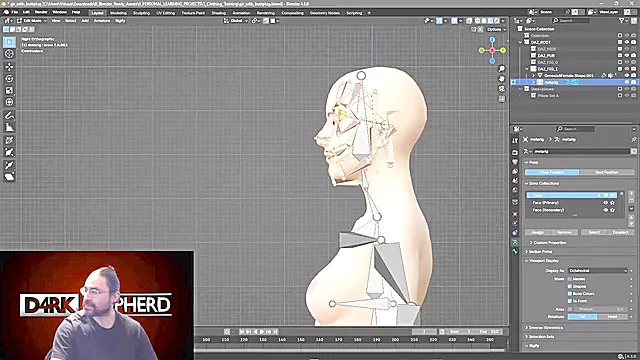Toggle camera view icon in viewport
The height and width of the screenshot is (360, 640).
coord(502,89)
